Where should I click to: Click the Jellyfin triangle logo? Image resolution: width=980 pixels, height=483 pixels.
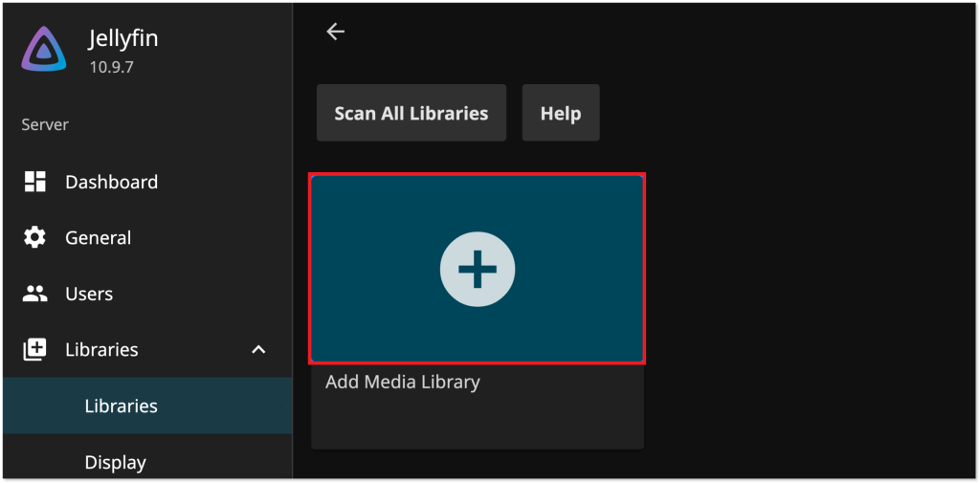click(44, 50)
